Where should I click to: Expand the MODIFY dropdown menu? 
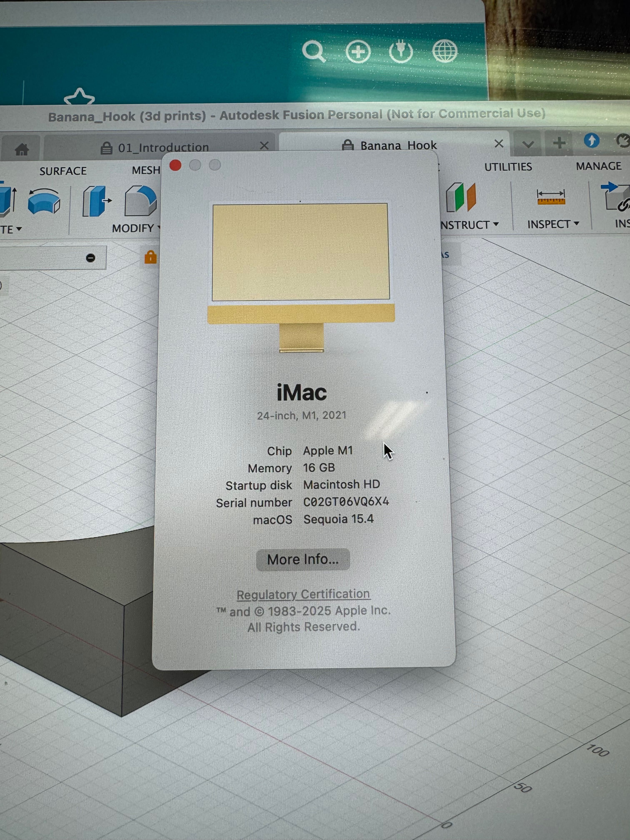(136, 228)
